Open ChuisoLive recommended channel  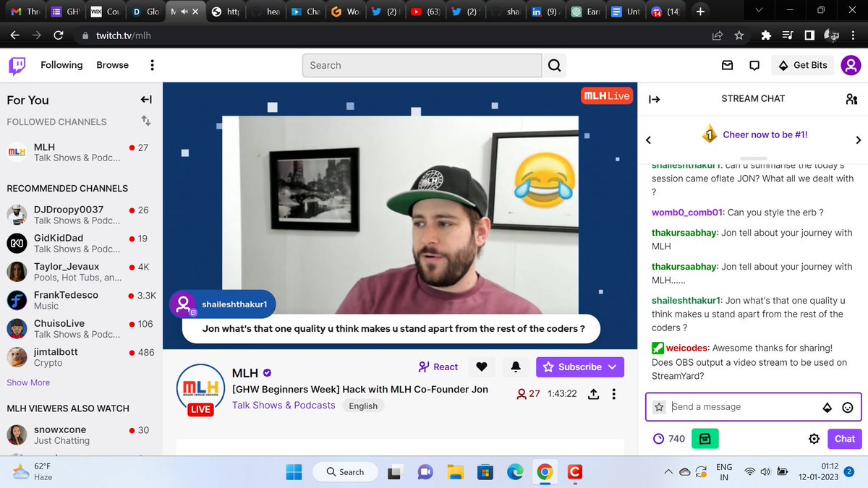[x=81, y=328]
